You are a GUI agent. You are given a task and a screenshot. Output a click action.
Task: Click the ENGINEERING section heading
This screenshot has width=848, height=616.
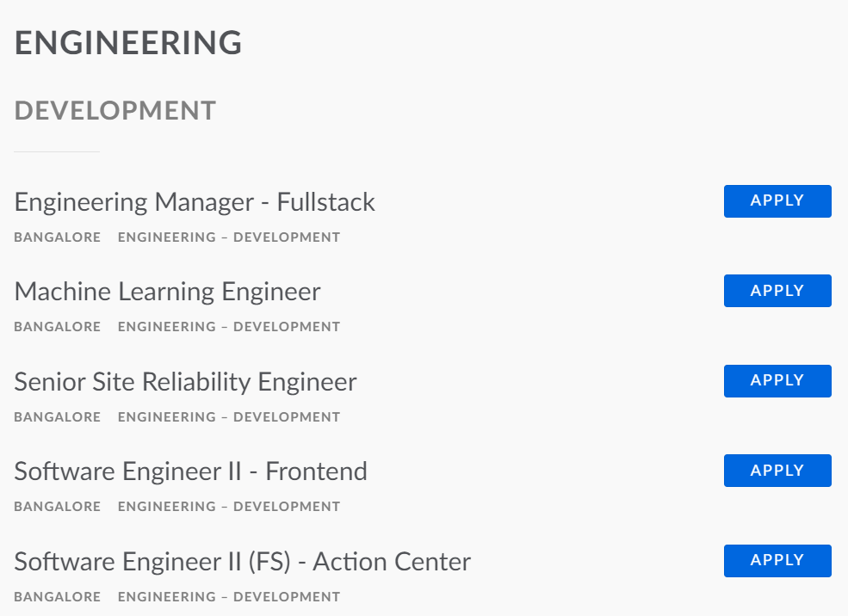(127, 42)
